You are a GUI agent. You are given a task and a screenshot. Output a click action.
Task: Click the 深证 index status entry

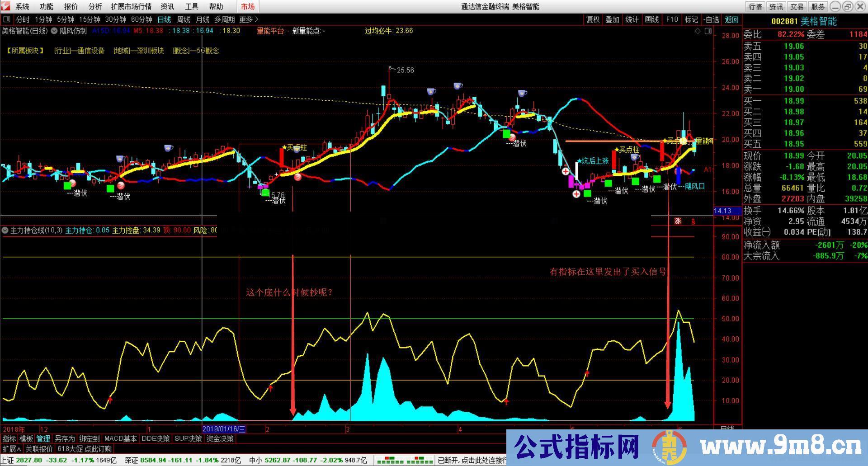[x=183, y=460]
